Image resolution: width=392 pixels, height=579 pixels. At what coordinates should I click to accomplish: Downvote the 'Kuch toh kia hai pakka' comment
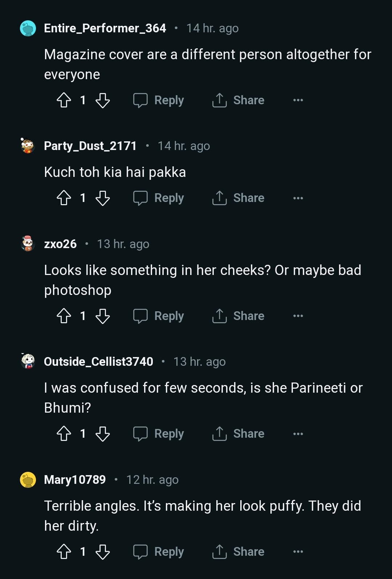click(x=103, y=198)
